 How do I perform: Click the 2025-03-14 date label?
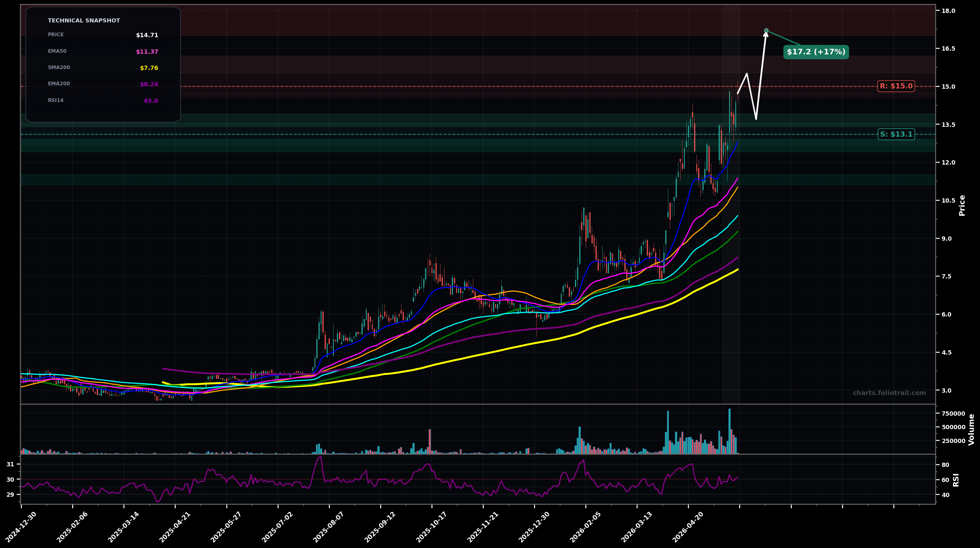[x=124, y=527]
